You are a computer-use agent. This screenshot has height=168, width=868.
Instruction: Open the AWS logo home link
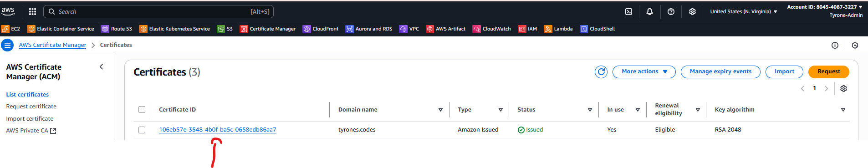click(x=8, y=11)
